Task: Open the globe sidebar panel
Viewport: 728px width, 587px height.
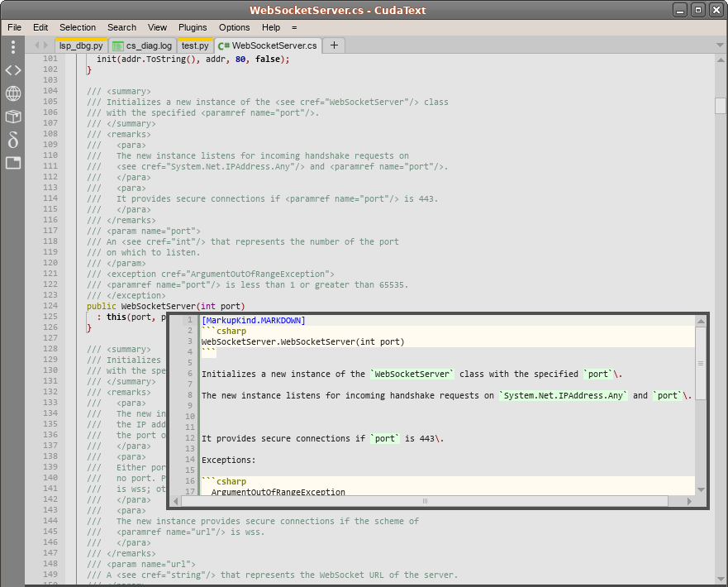Action: point(13,93)
